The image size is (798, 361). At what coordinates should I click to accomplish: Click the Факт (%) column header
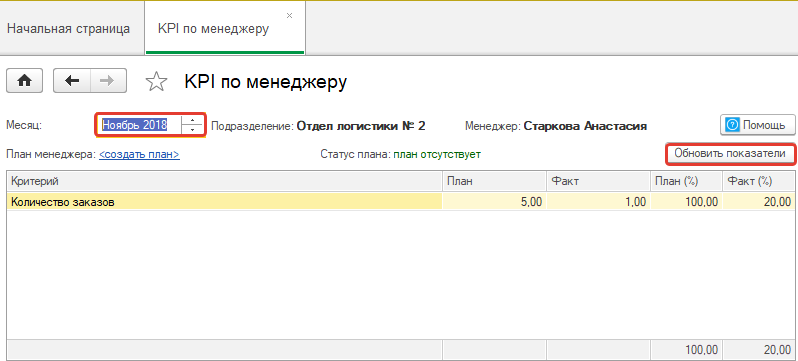pyautogui.click(x=759, y=181)
